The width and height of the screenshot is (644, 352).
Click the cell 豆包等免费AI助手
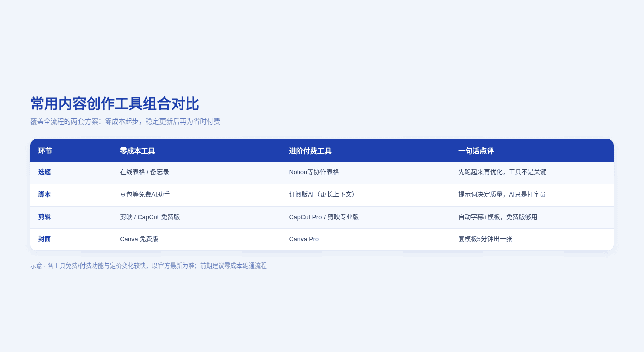click(x=145, y=194)
